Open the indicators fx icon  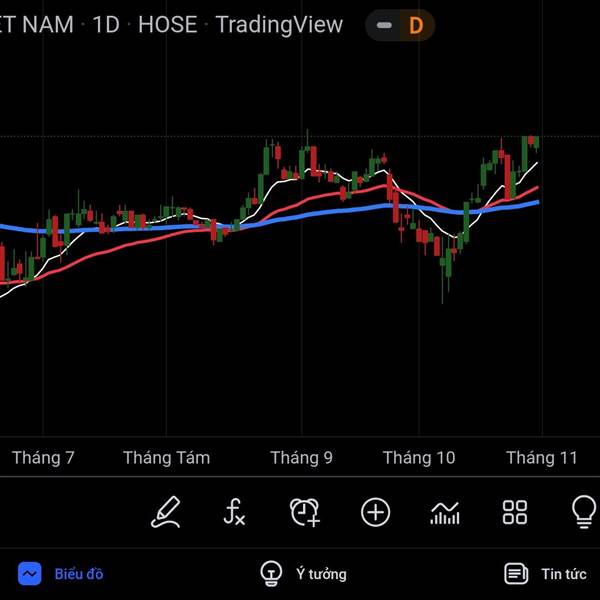pos(234,512)
